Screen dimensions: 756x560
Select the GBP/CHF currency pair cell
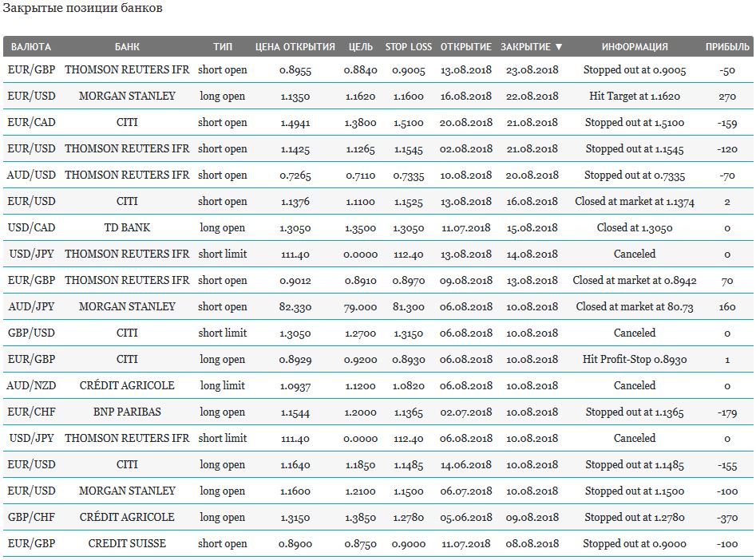pos(31,517)
